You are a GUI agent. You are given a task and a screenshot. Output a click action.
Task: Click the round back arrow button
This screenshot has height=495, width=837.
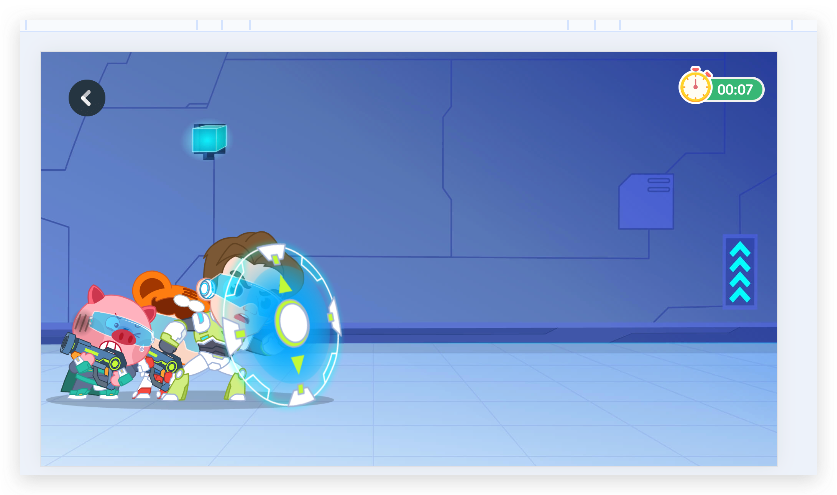pos(87,98)
